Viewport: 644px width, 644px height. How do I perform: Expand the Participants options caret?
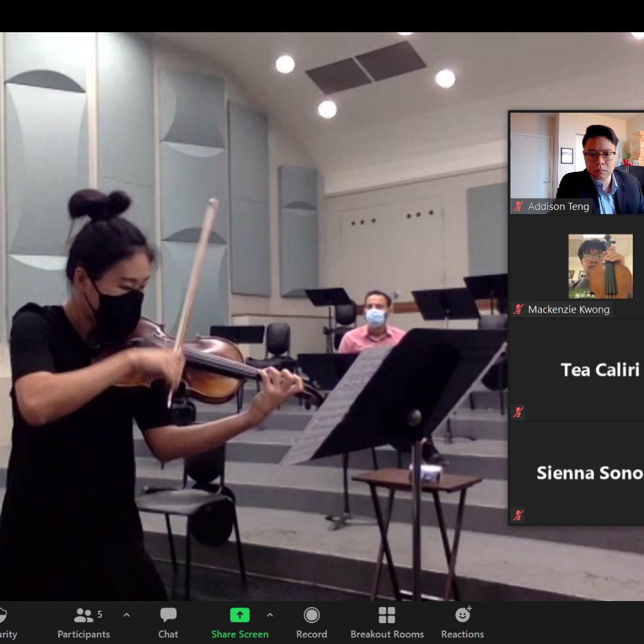tap(126, 615)
